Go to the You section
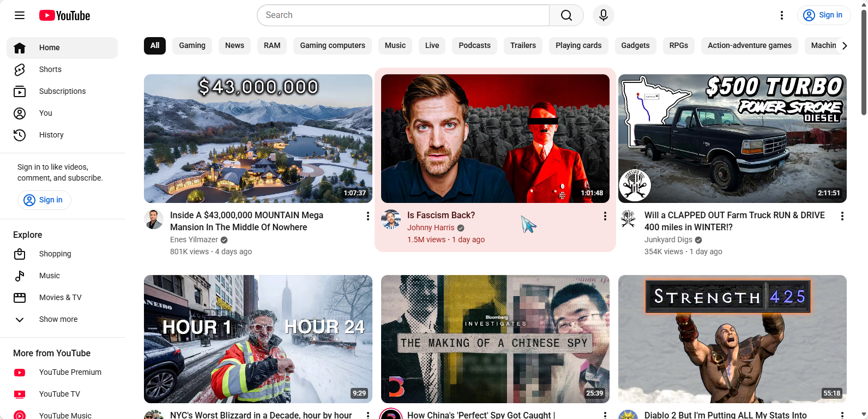This screenshot has width=868, height=419. (x=62, y=113)
